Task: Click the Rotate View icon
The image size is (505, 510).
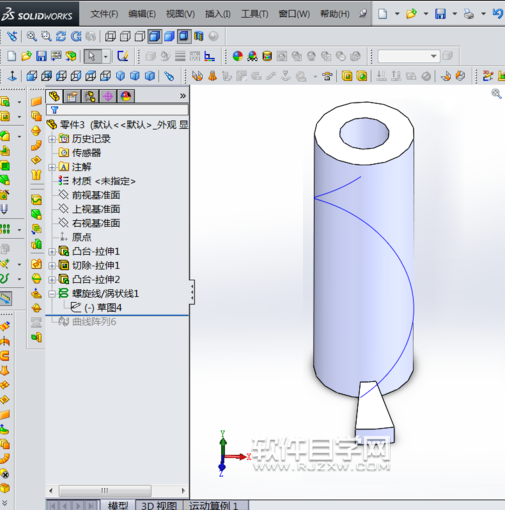Action: click(x=61, y=36)
